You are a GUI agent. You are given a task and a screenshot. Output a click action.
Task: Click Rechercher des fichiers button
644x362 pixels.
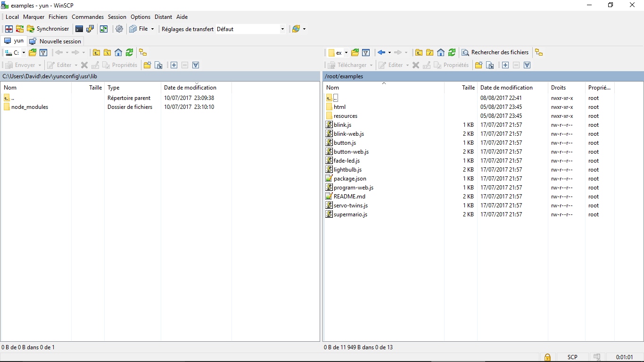(x=495, y=52)
